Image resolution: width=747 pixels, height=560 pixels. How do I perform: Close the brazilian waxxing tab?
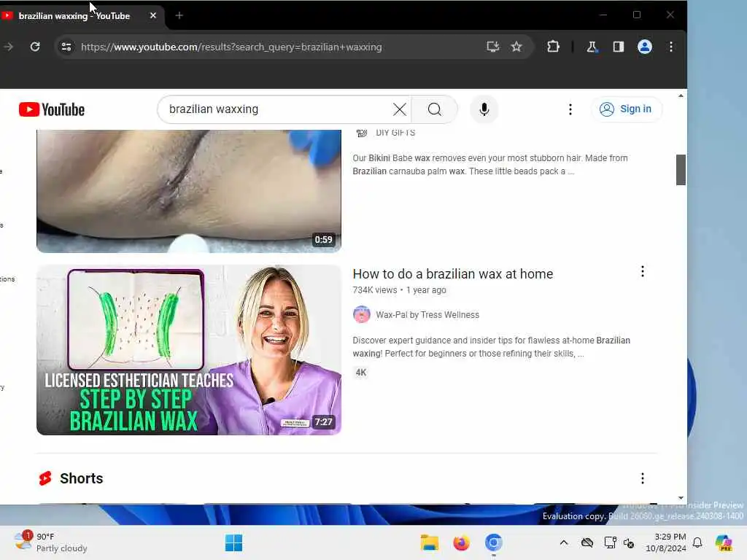click(153, 16)
